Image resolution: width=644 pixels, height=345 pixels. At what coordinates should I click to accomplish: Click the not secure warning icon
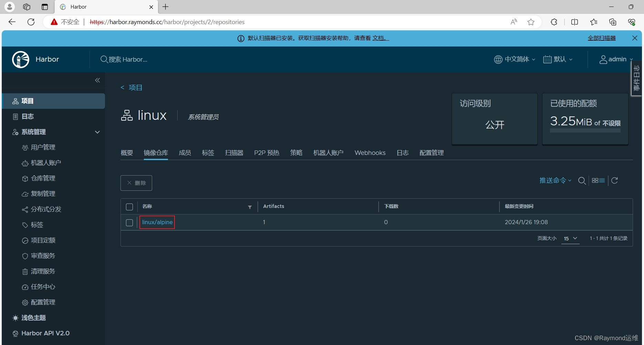54,22
